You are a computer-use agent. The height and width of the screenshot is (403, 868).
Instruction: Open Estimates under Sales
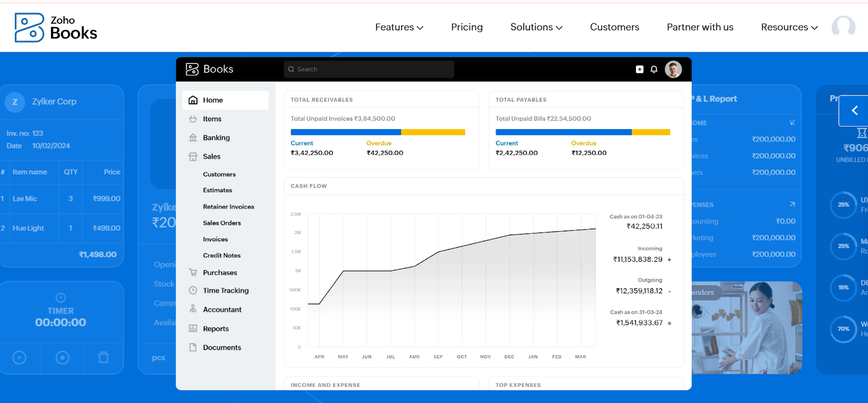218,190
